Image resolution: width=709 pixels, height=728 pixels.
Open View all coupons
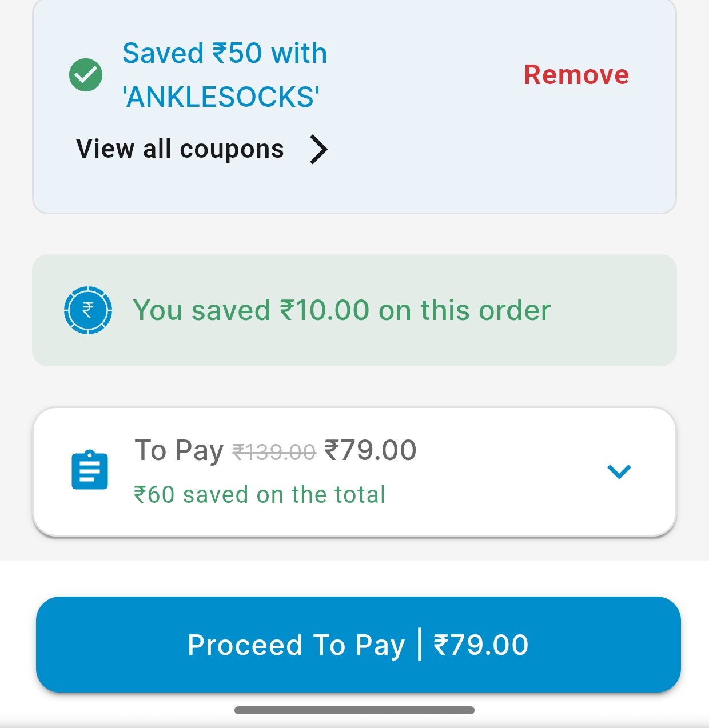180,149
